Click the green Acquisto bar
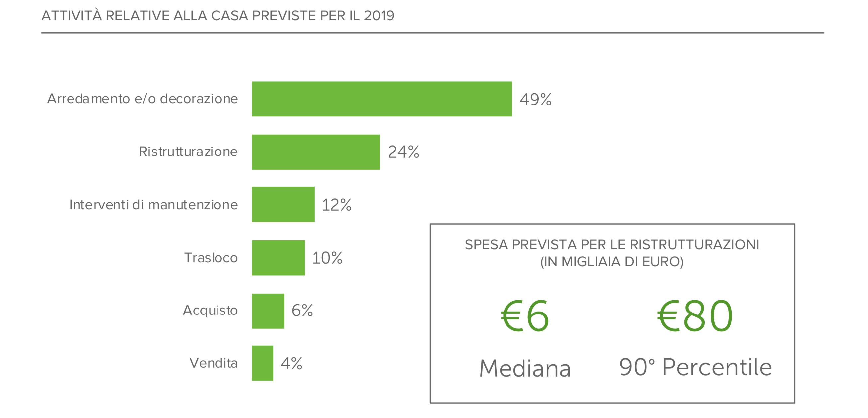The width and height of the screenshot is (868, 418). pyautogui.click(x=268, y=311)
